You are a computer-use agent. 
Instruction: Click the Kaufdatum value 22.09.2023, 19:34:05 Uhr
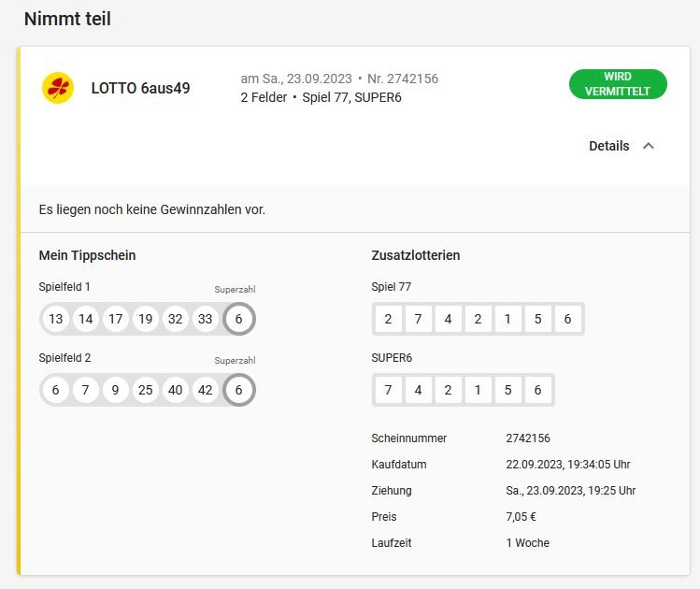click(x=568, y=465)
